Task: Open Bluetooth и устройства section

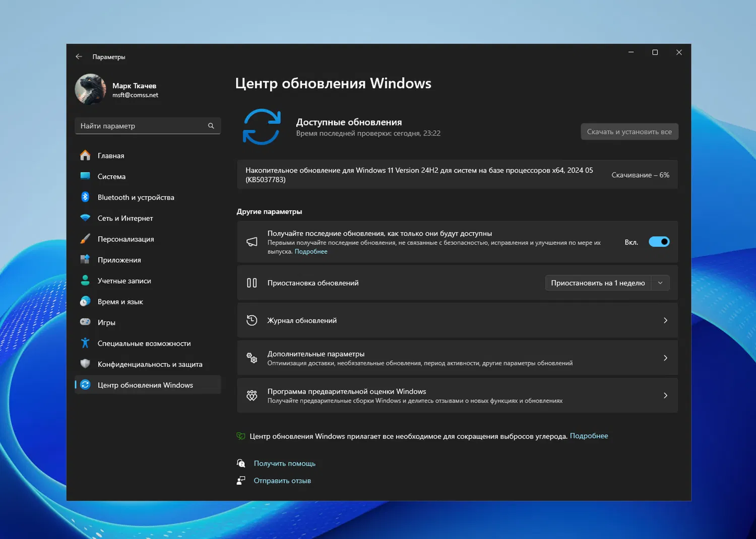Action: click(148, 197)
